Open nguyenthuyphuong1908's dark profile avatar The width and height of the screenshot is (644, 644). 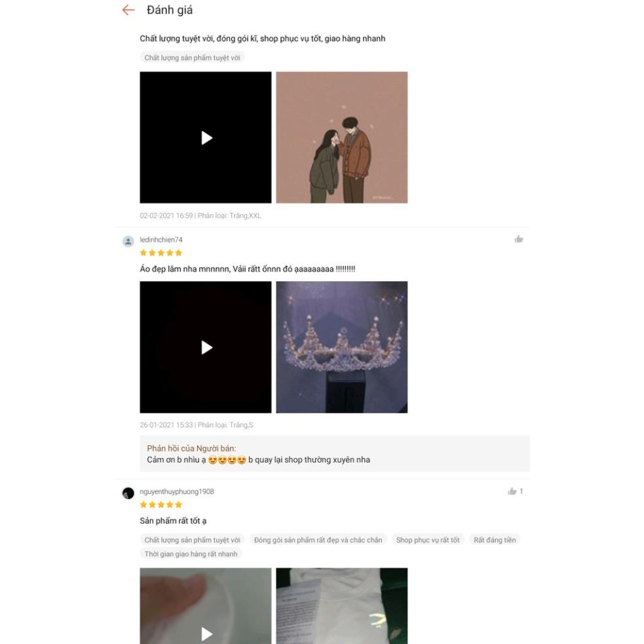click(128, 493)
